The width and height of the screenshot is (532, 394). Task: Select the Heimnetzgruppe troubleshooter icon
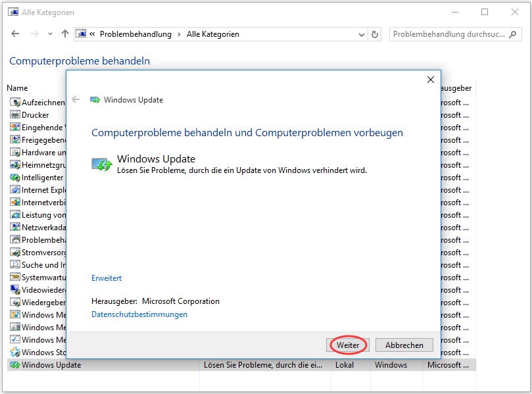pyautogui.click(x=15, y=165)
